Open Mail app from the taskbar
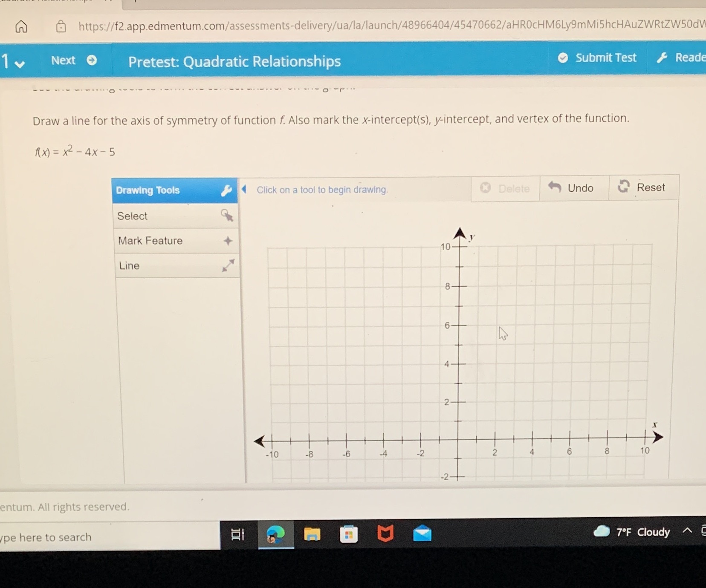The image size is (706, 588). 422,533
